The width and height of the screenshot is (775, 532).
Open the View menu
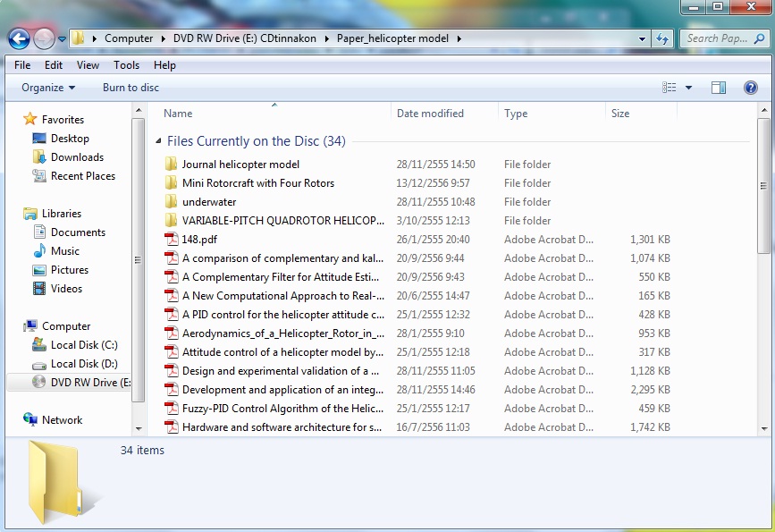(88, 65)
